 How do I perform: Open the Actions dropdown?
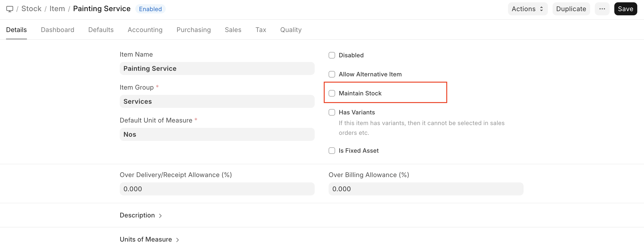[x=527, y=9]
